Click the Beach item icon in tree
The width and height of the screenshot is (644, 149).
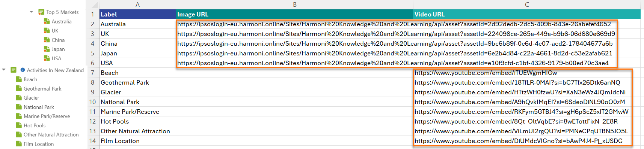click(19, 79)
